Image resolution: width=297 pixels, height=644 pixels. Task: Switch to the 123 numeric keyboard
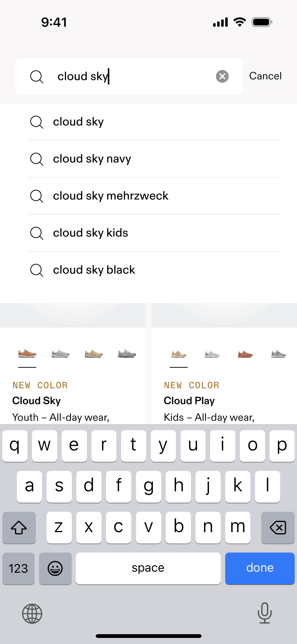coord(18,568)
